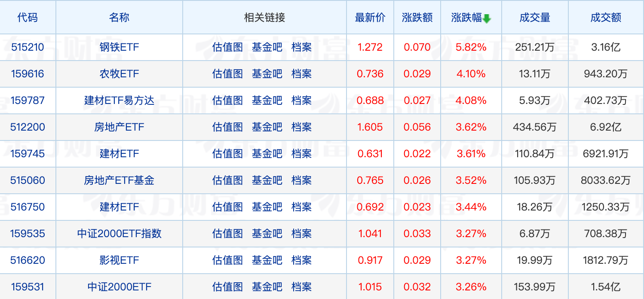The image size is (644, 299).
Task: Open 估值图 in the 159531 row
Action: click(228, 287)
